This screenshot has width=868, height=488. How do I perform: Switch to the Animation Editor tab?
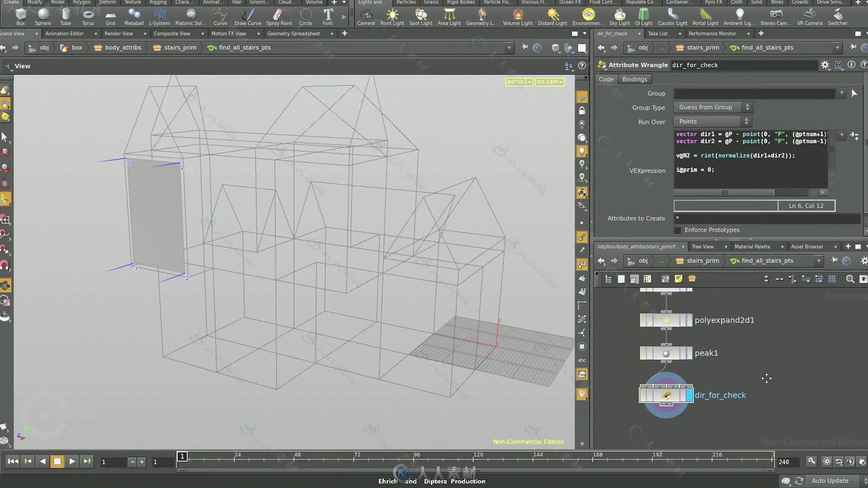tap(64, 33)
